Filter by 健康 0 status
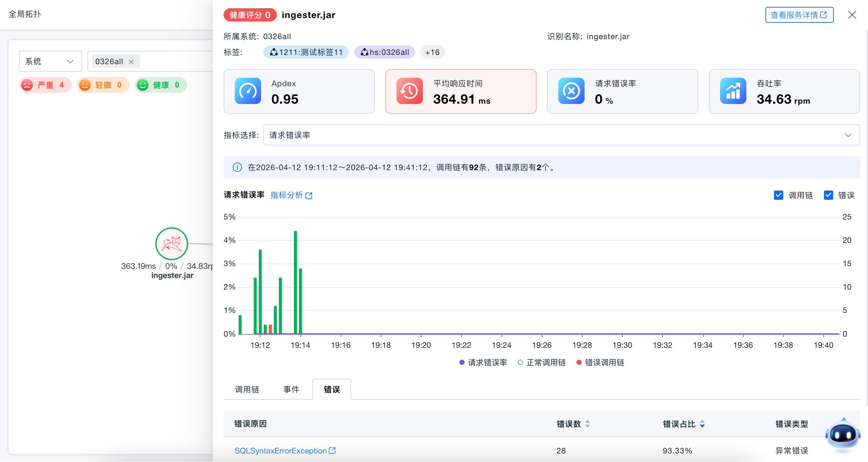This screenshot has height=462, width=868. point(161,85)
